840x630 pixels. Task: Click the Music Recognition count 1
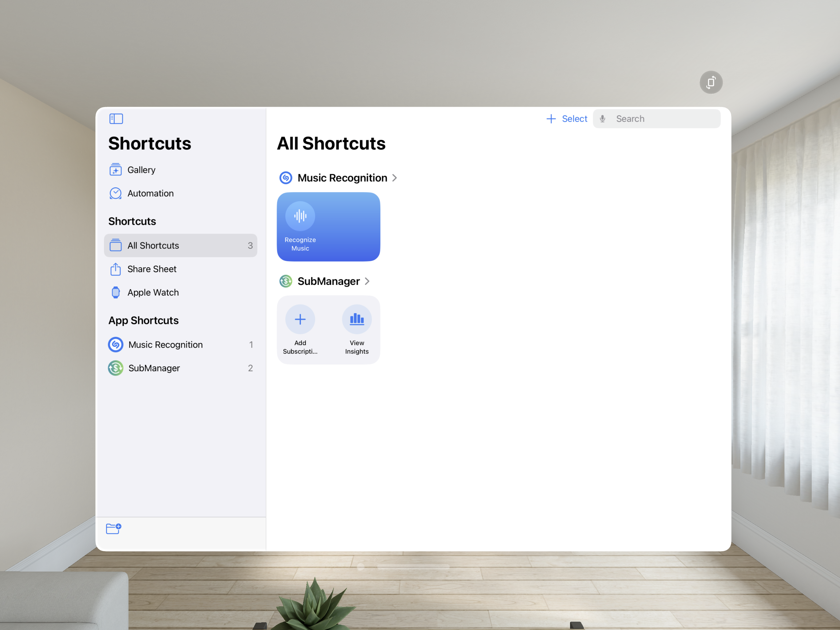pyautogui.click(x=251, y=345)
